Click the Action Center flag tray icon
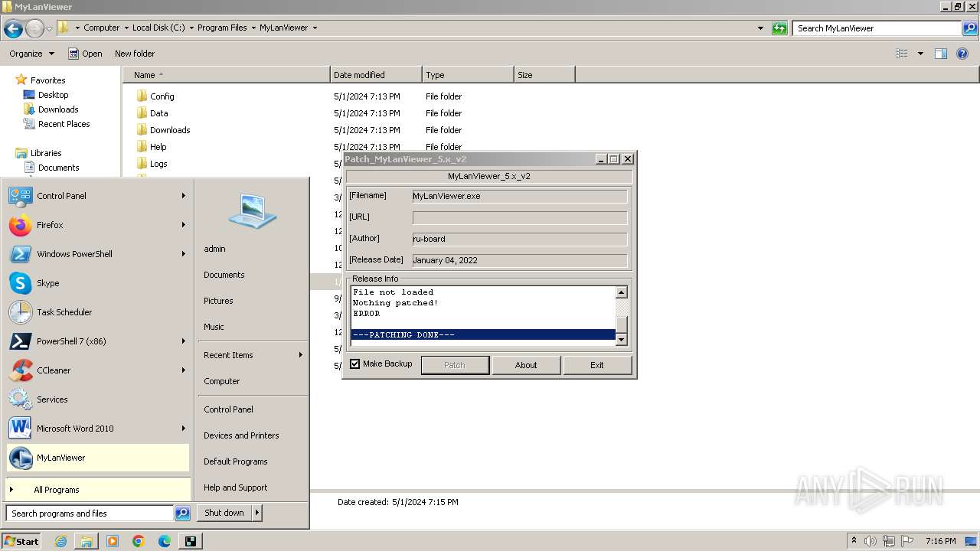The height and width of the screenshot is (551, 980). (x=908, y=541)
